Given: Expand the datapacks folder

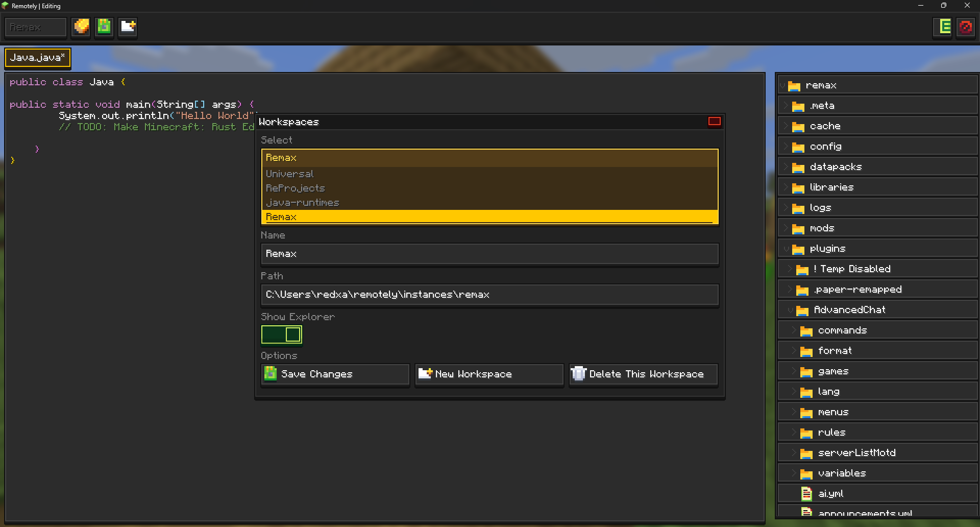Looking at the screenshot, I should click(x=786, y=167).
